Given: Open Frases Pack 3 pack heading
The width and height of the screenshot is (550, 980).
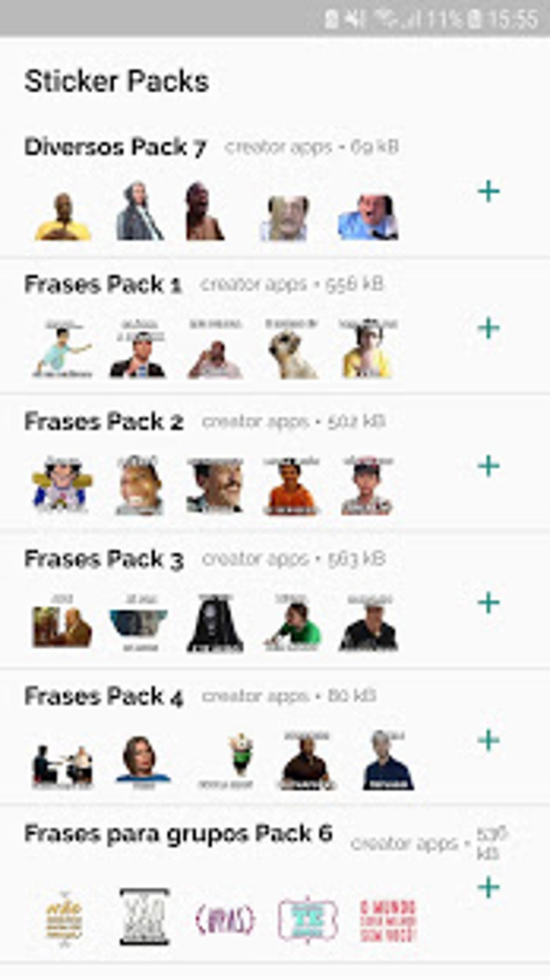Looking at the screenshot, I should (x=104, y=559).
